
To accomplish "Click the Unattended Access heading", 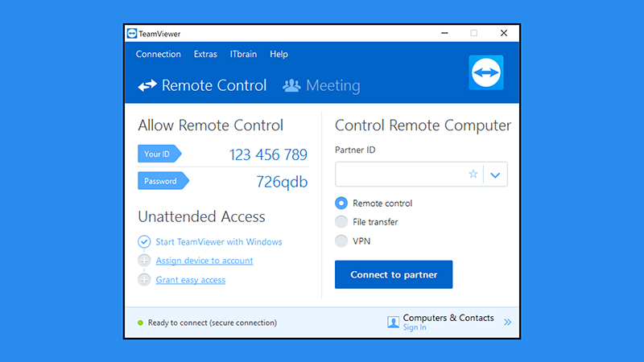I will pos(202,216).
